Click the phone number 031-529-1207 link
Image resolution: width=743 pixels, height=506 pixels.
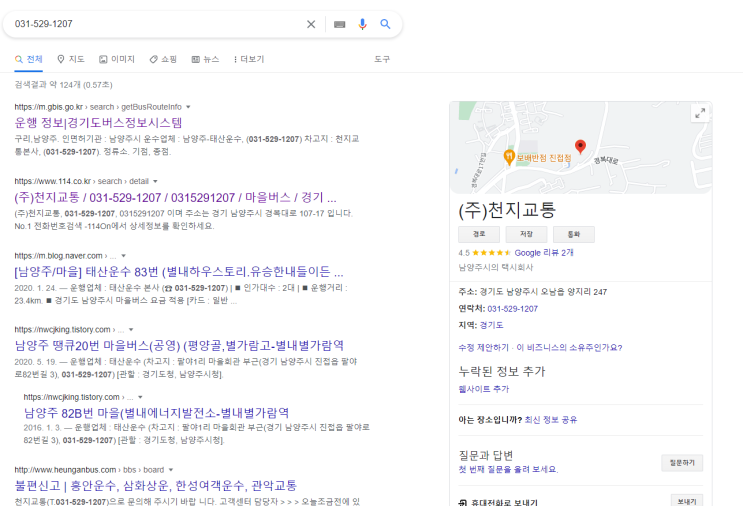click(x=513, y=309)
